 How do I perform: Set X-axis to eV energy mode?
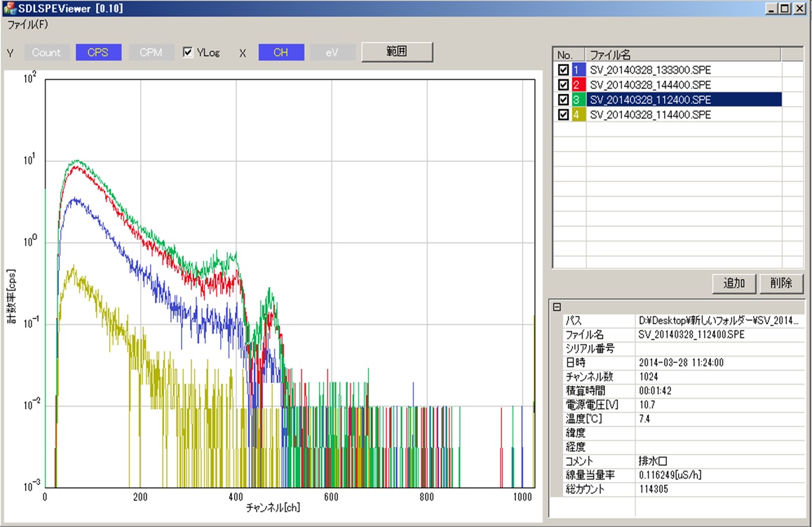pos(332,53)
